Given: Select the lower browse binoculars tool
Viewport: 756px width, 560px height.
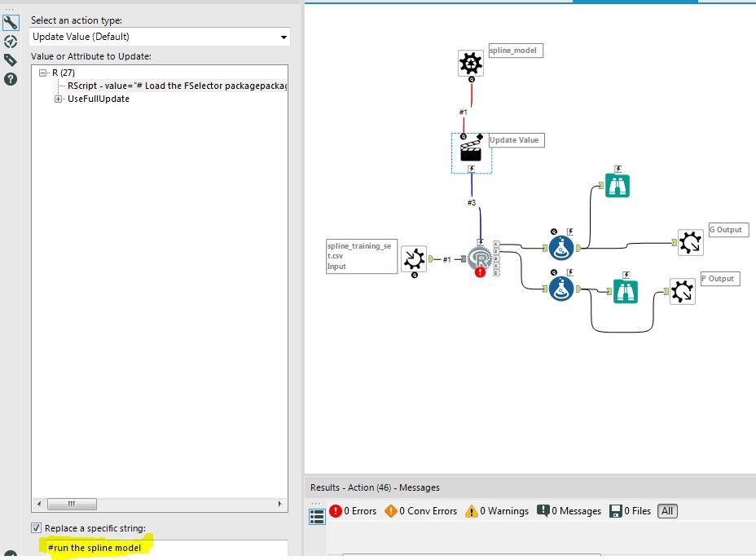Looking at the screenshot, I should pos(626,291).
